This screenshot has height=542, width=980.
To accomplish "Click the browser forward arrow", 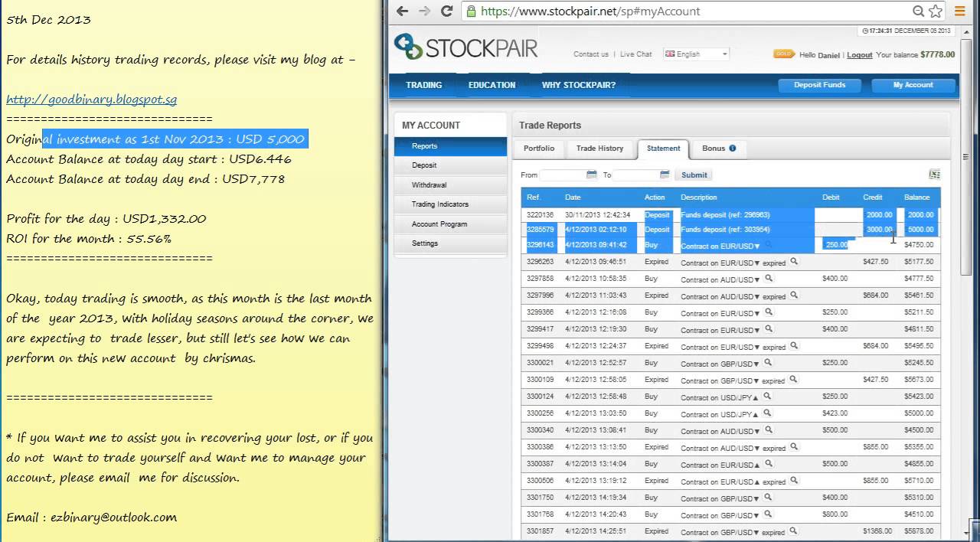I will coord(424,11).
